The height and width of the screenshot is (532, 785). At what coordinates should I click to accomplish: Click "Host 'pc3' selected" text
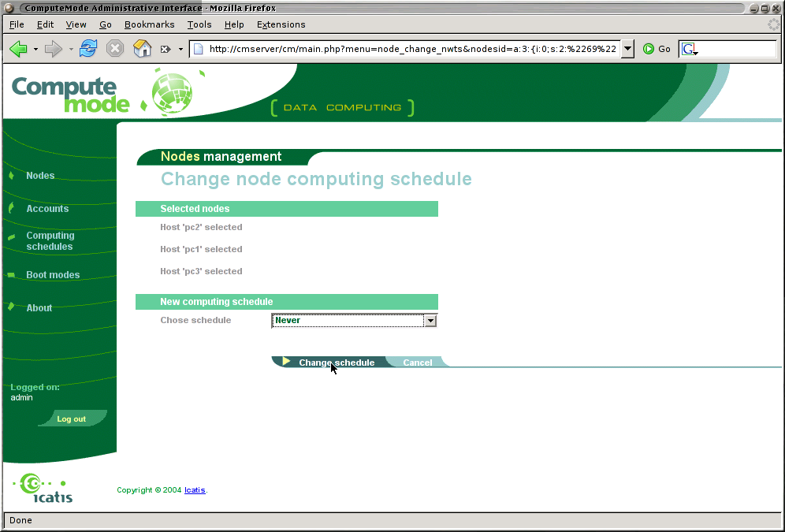point(201,271)
